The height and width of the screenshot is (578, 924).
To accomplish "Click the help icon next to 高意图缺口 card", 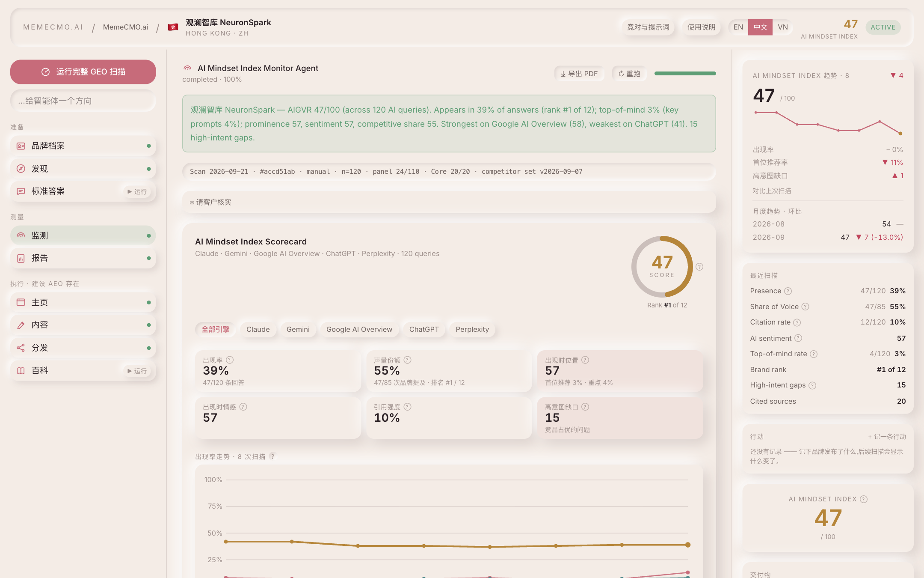I will coord(585,407).
